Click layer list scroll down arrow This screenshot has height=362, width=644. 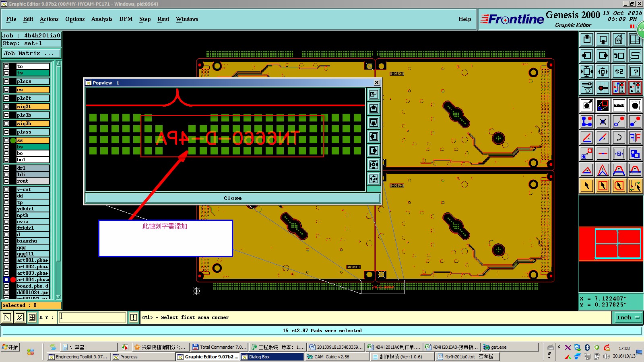coord(58,297)
